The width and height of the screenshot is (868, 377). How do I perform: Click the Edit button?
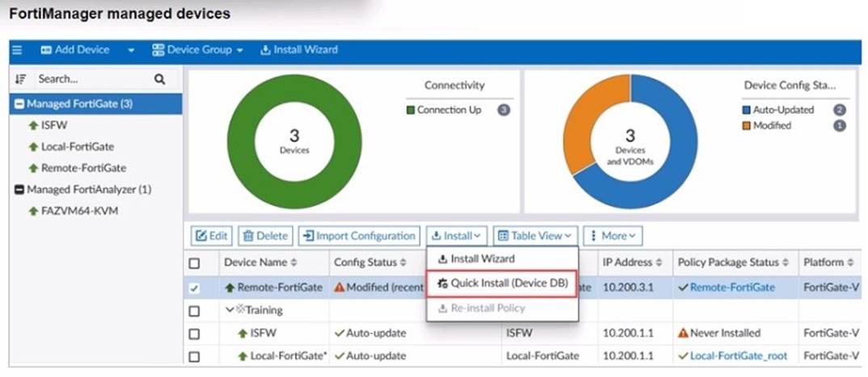click(212, 236)
